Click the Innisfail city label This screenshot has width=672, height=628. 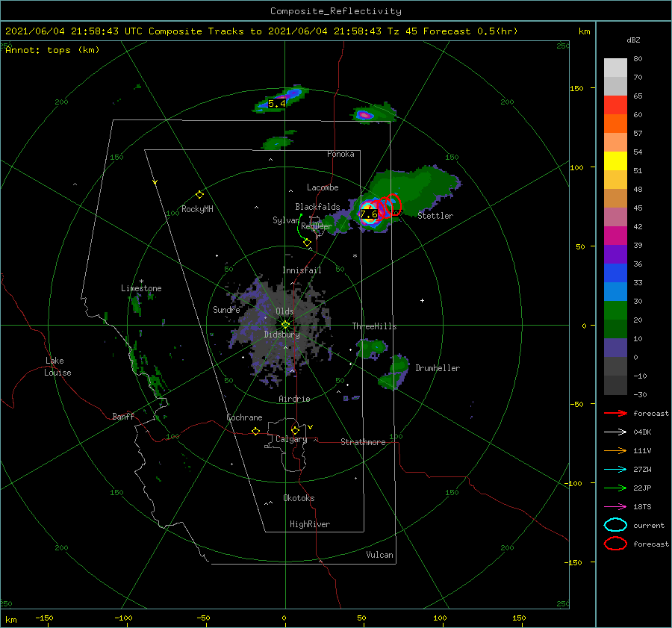point(302,270)
